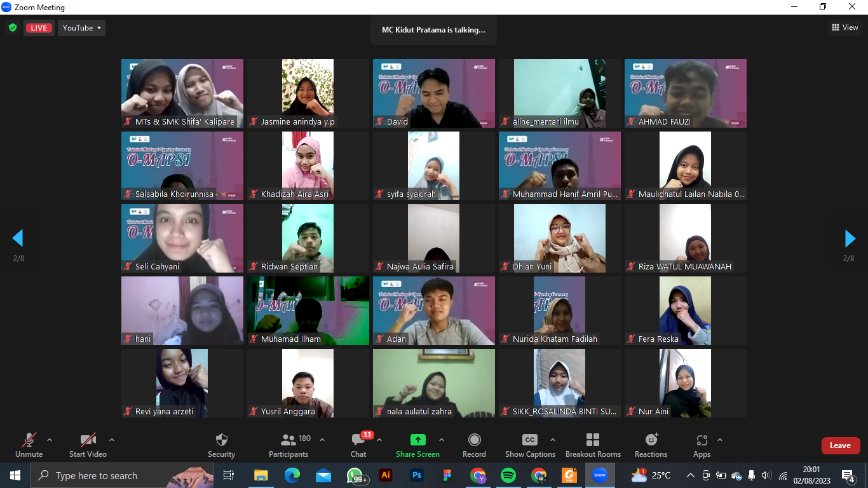Start recording with the Record icon

click(x=474, y=440)
